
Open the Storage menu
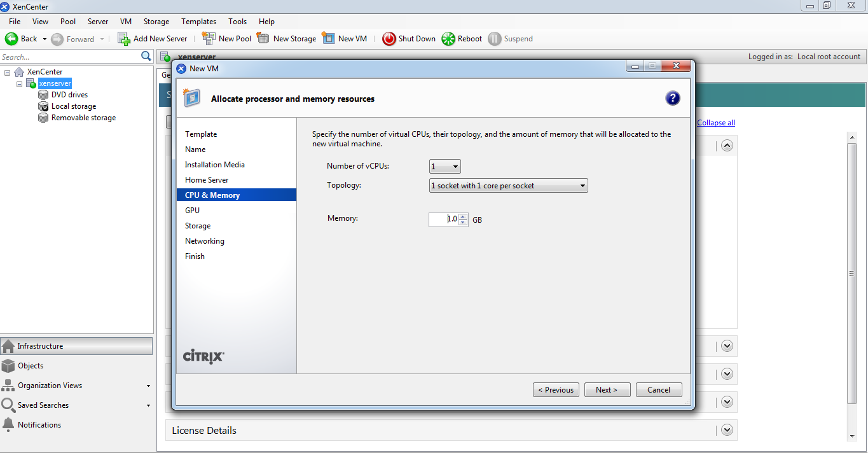pyautogui.click(x=156, y=22)
